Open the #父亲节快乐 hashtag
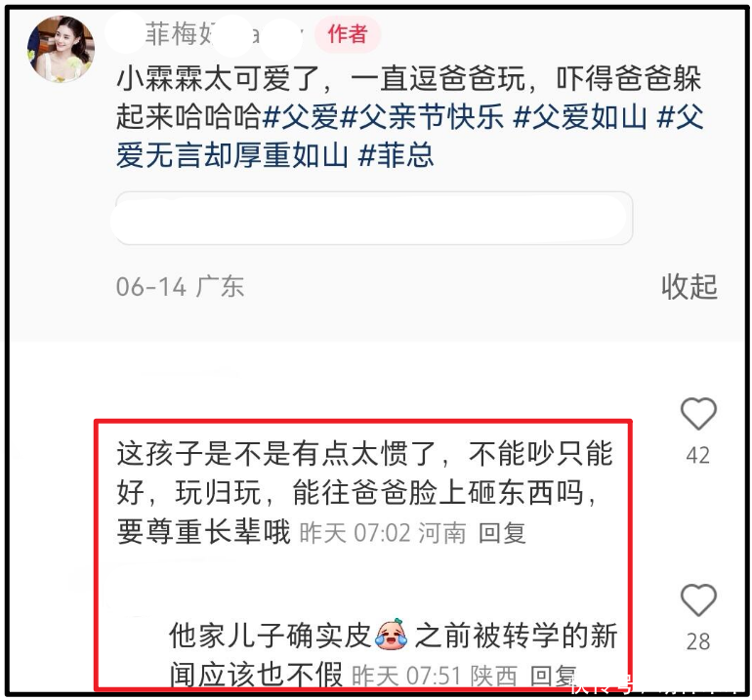This screenshot has width=752, height=700. coord(422,116)
